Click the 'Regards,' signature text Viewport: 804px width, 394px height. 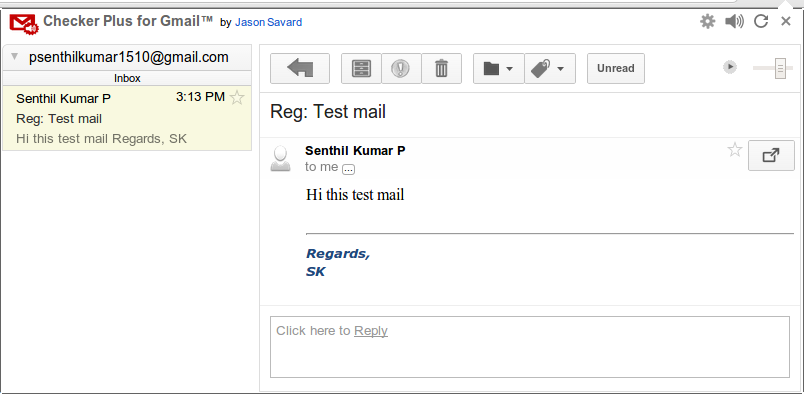[x=337, y=254]
